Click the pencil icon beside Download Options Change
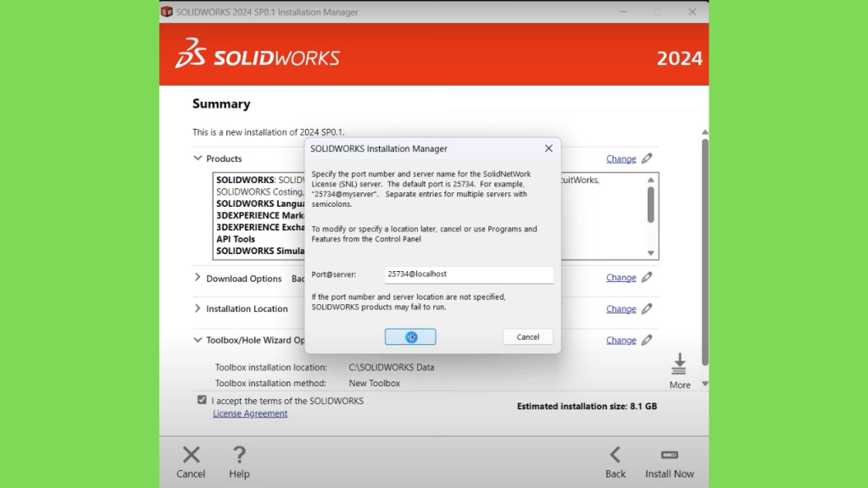 coord(647,277)
